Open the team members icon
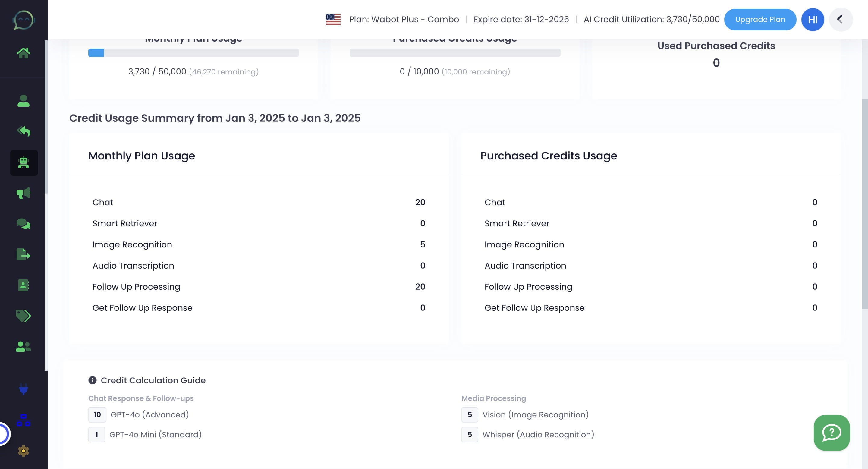The width and height of the screenshot is (868, 469). coord(23,346)
